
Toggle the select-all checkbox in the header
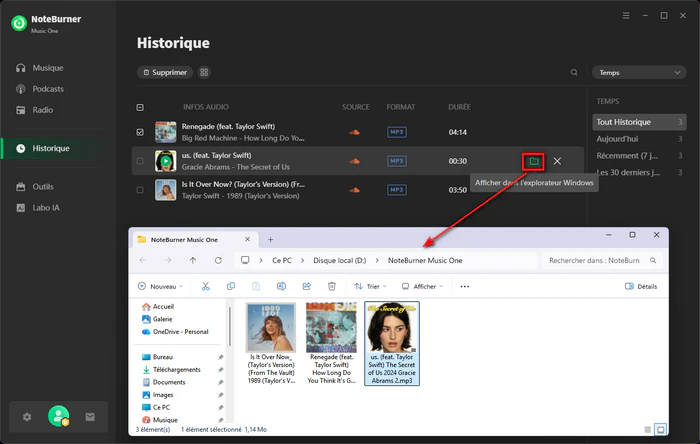click(140, 107)
